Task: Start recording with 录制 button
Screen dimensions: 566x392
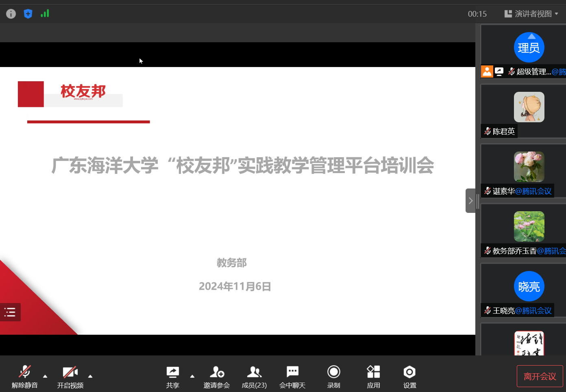Action: click(x=333, y=377)
